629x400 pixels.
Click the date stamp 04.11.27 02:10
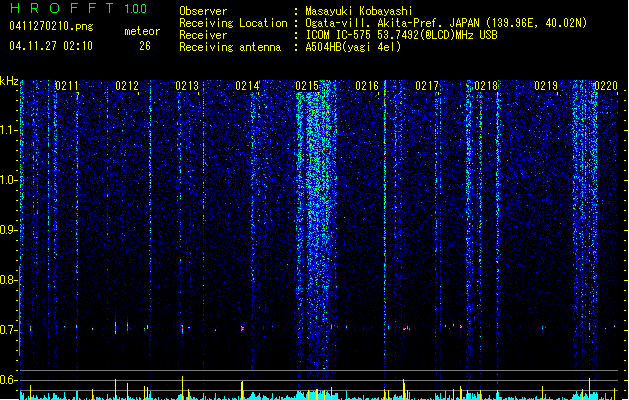point(51,46)
